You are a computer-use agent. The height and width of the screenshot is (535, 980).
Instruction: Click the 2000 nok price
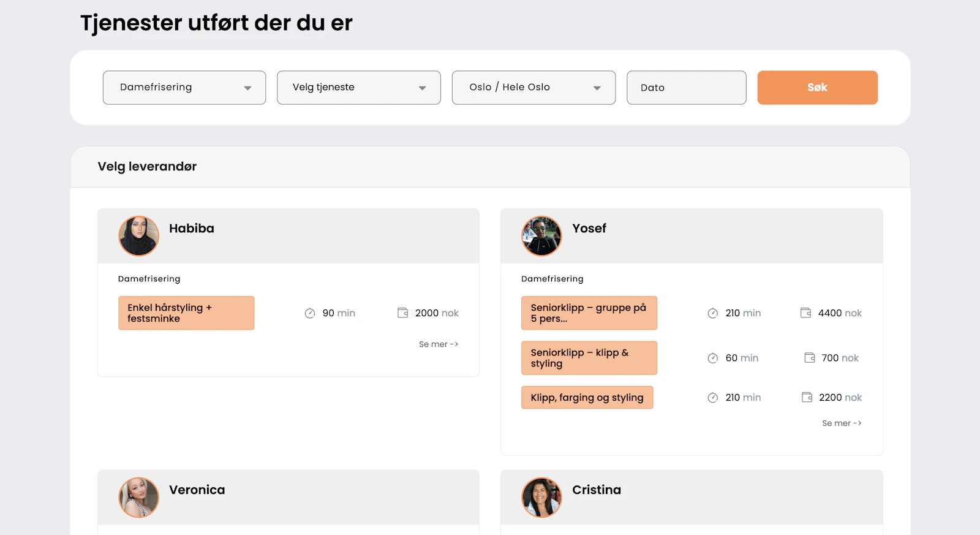tap(437, 313)
